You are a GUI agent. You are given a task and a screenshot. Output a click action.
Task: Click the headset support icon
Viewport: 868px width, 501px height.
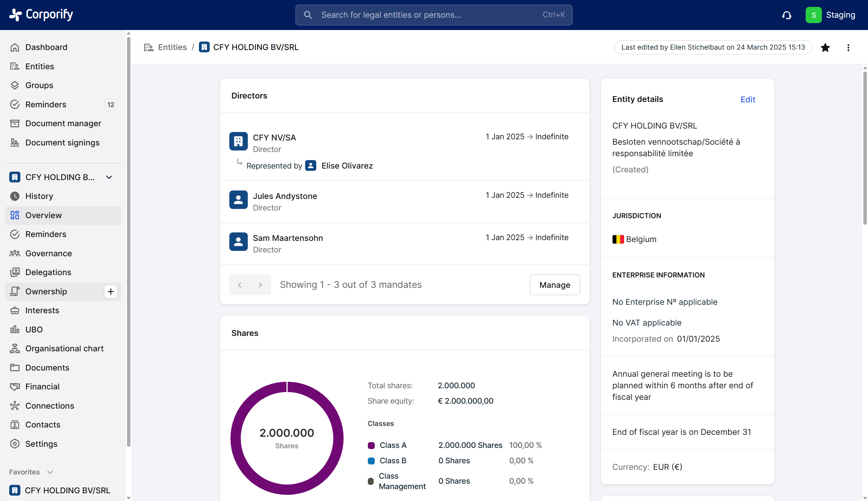[786, 15]
